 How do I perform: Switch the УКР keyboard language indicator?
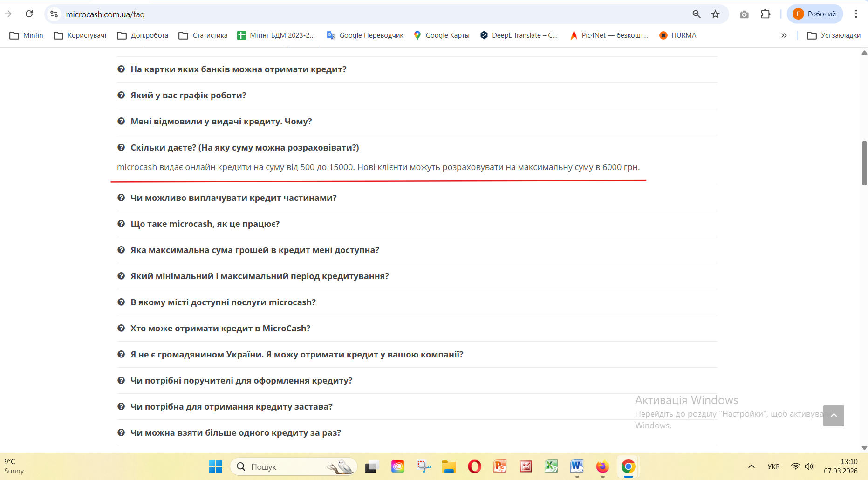click(x=773, y=466)
